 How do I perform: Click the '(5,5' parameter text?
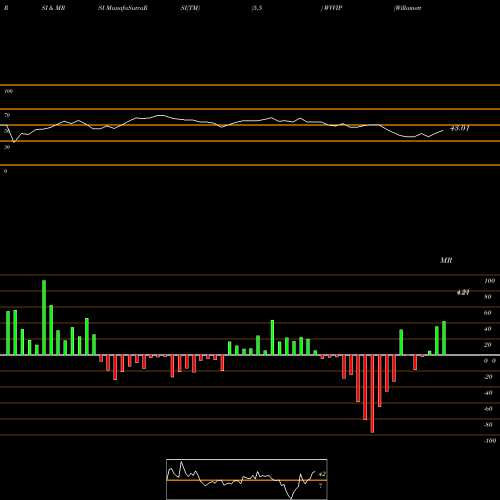click(x=257, y=8)
